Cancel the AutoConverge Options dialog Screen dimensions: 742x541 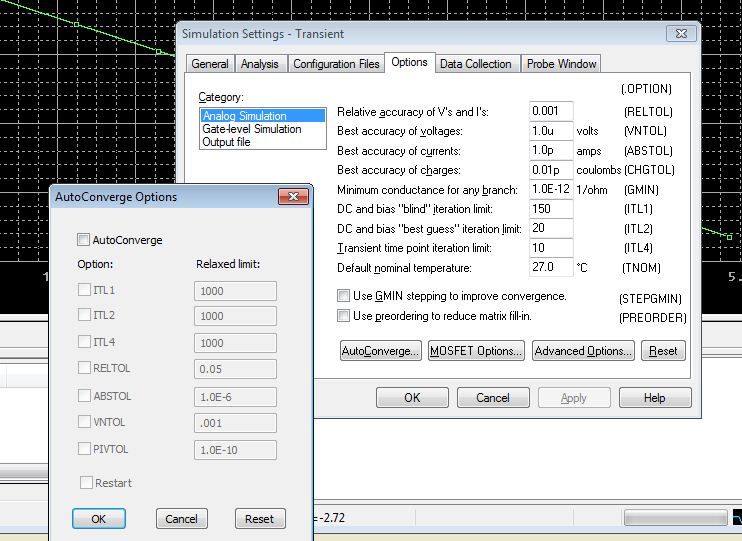pyautogui.click(x=182, y=519)
